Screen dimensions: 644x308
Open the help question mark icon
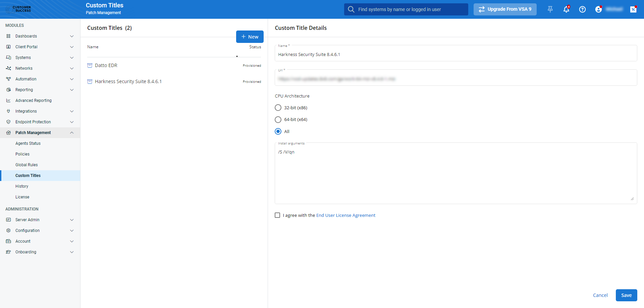582,9
